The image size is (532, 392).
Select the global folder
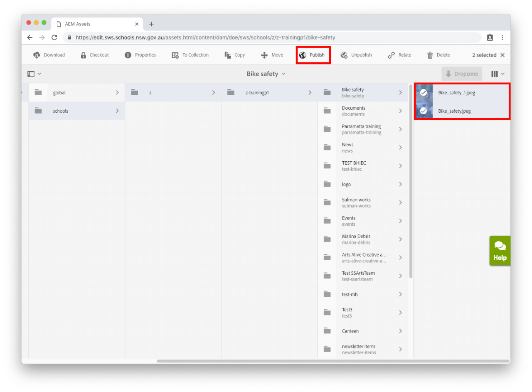pos(77,93)
